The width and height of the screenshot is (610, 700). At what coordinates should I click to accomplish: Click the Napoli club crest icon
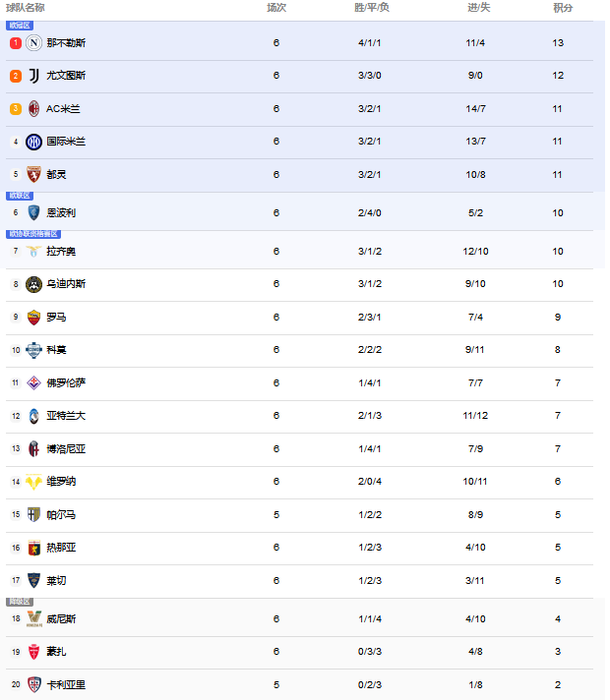click(x=34, y=43)
